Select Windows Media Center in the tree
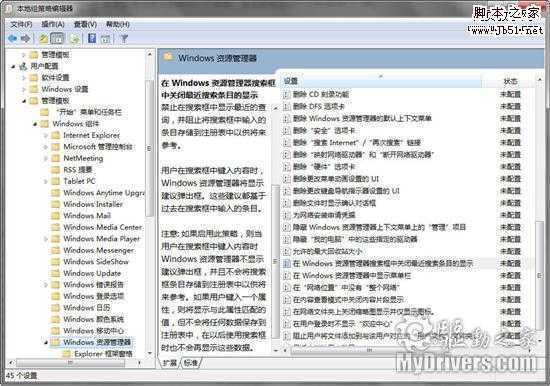Viewport: 550px width, 386px height. point(102,227)
